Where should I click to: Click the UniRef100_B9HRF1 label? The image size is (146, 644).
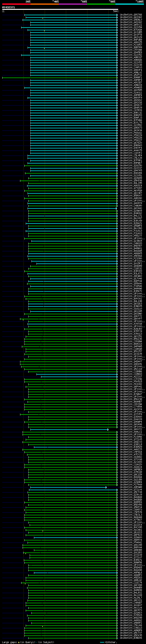point(131,78)
